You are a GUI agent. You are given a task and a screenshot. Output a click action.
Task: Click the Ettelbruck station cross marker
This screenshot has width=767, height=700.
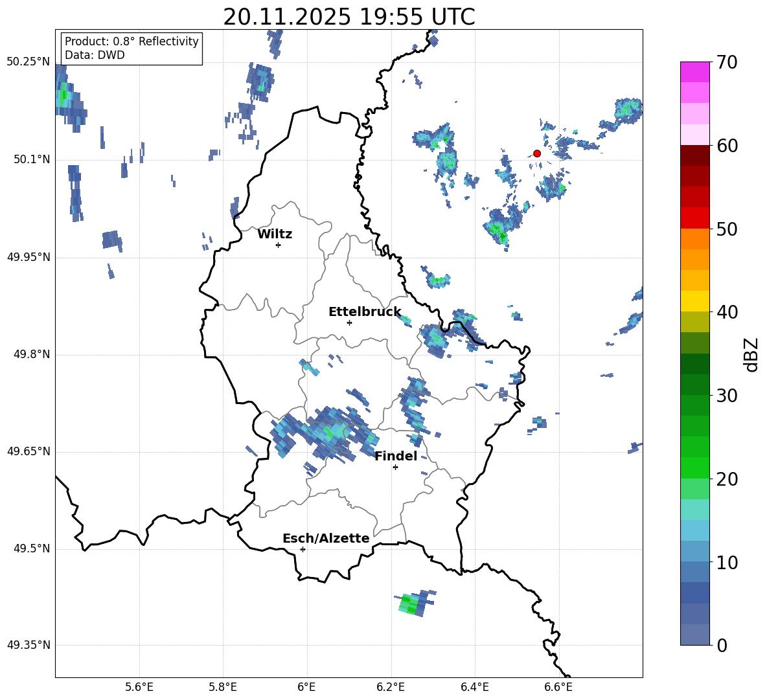pos(349,322)
